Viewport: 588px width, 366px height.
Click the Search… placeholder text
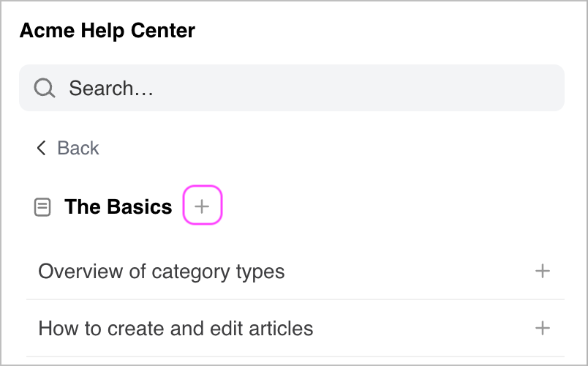point(111,89)
